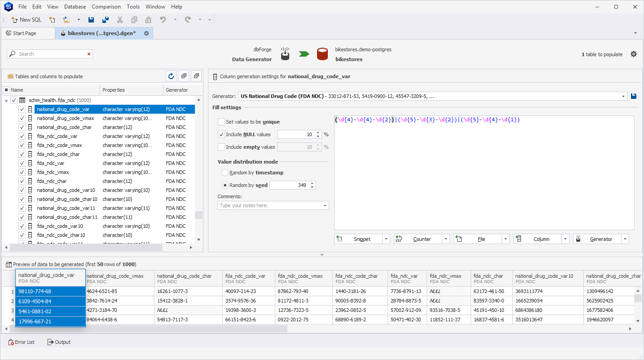Viewport: 644px width, 360px height.
Task: Click the Expand All tree icon
Action: point(183,76)
